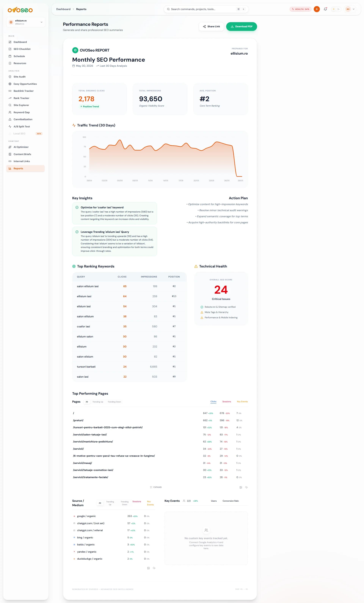The height and width of the screenshot is (603, 364).
Task: Filter Source / Medium by Trending Up
Action: (110, 503)
